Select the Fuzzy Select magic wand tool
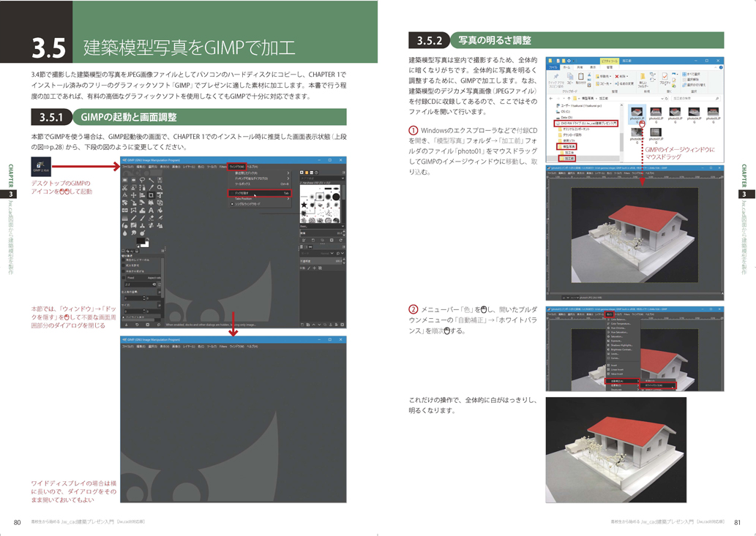This screenshot has height=536, width=756. (151, 180)
